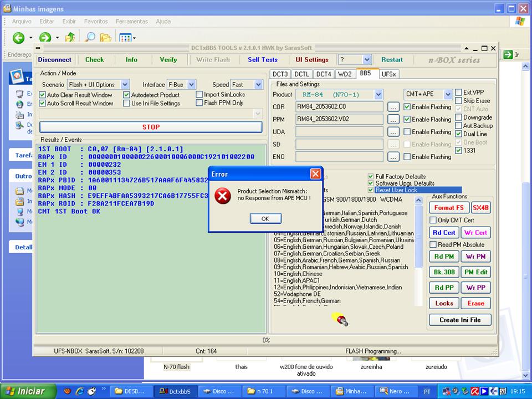Viewport: 532px width, 399px height.
Task: Click the PT language indicator
Action: [x=427, y=392]
